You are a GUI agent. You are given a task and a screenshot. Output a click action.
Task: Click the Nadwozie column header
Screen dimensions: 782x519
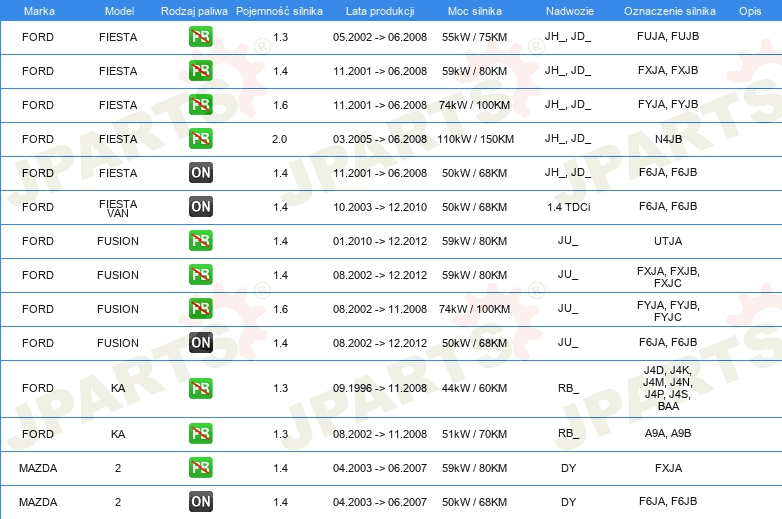click(x=570, y=11)
